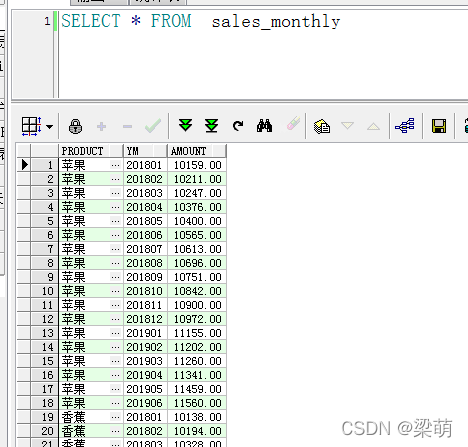Click the previous record down triangle
Viewport: 468px width, 447px height.
(347, 126)
